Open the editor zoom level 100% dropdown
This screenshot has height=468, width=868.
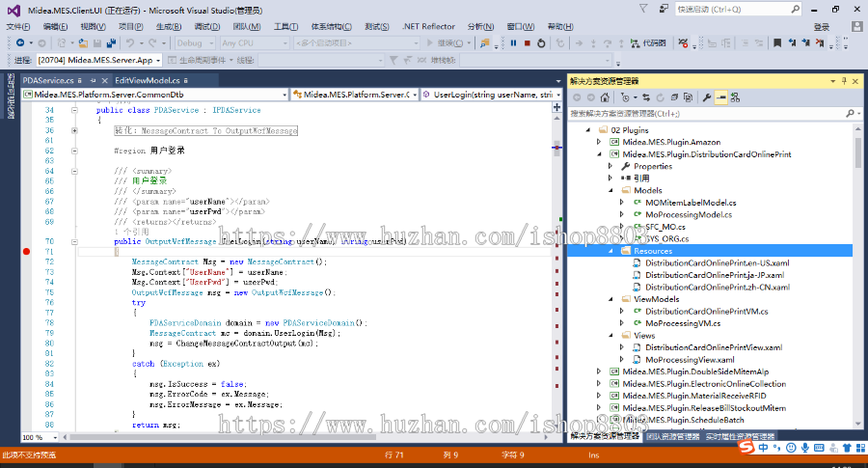tap(39, 438)
